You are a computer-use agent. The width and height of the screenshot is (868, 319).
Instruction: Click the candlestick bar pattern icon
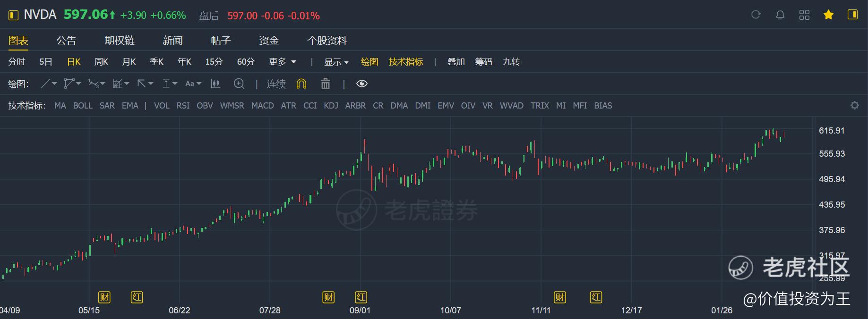pyautogui.click(x=215, y=84)
